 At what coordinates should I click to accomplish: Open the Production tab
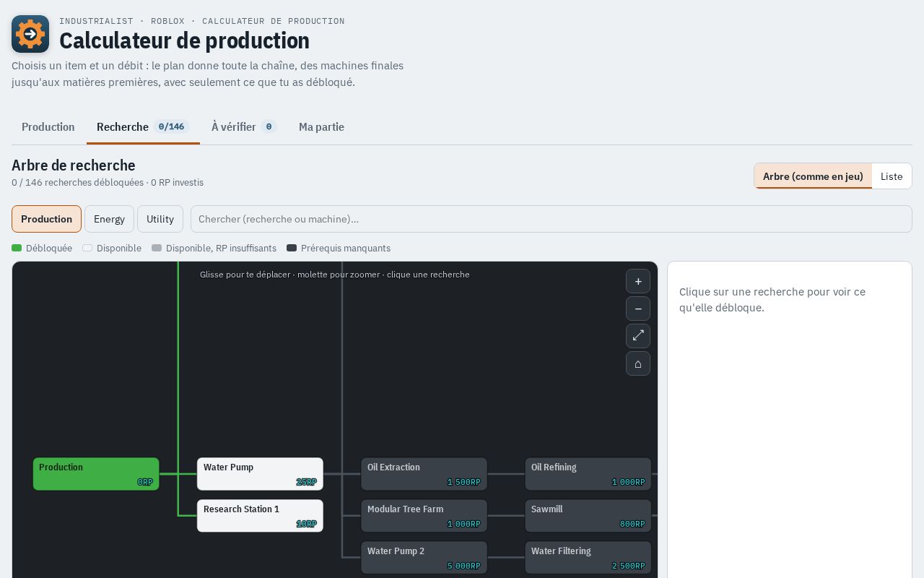coord(48,127)
